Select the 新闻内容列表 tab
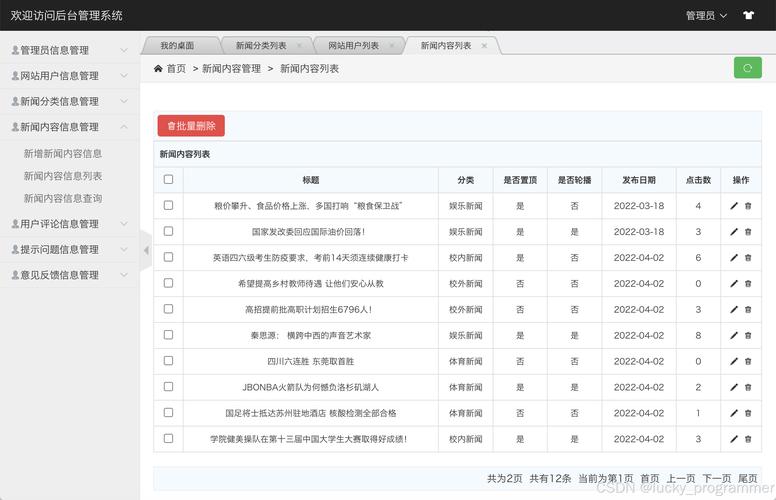Image resolution: width=776 pixels, height=500 pixels. (x=446, y=46)
